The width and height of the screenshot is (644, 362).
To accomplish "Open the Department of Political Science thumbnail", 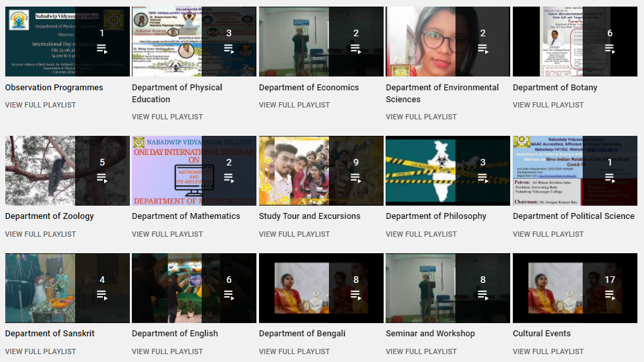I will 575,171.
